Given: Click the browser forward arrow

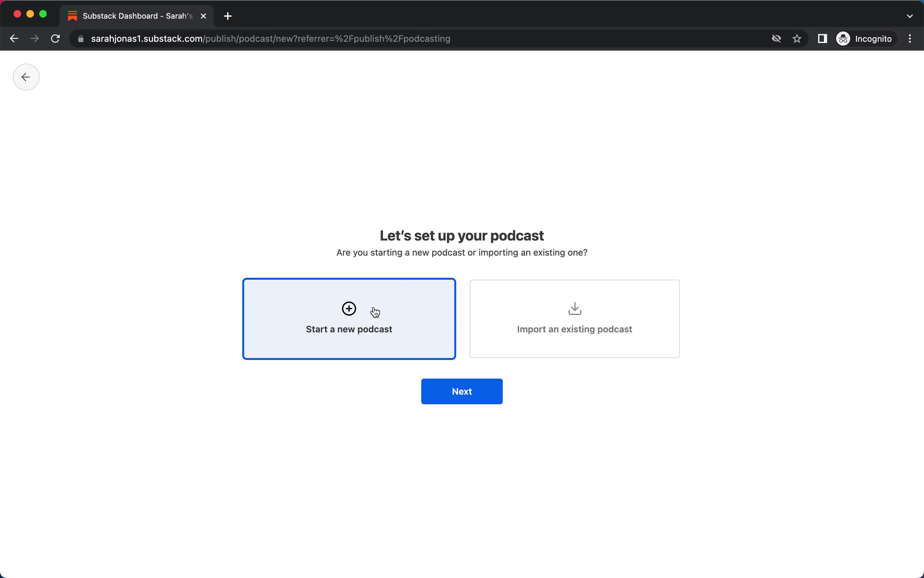Looking at the screenshot, I should (35, 39).
